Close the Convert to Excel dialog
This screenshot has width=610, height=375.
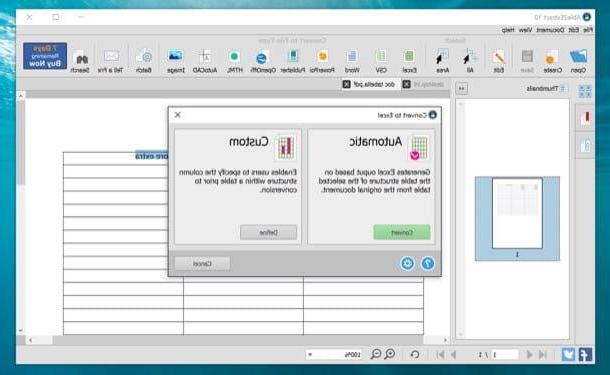(178, 115)
